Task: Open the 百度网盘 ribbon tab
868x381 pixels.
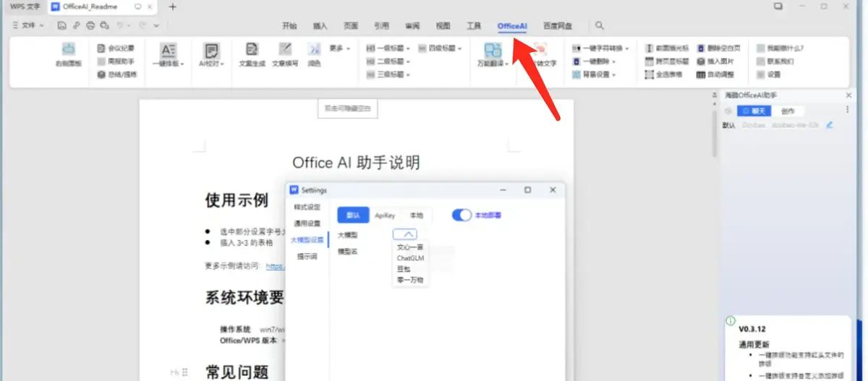Action: tap(558, 25)
